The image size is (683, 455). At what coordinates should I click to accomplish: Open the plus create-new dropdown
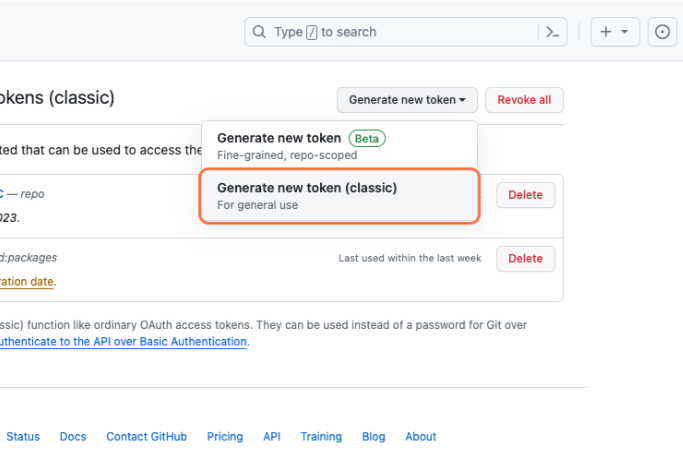click(614, 32)
